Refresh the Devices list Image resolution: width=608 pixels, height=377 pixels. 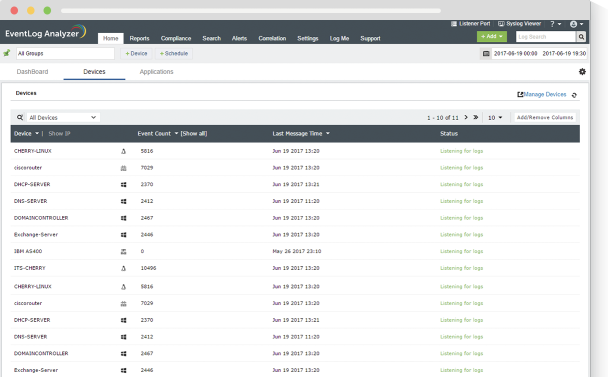tap(574, 95)
